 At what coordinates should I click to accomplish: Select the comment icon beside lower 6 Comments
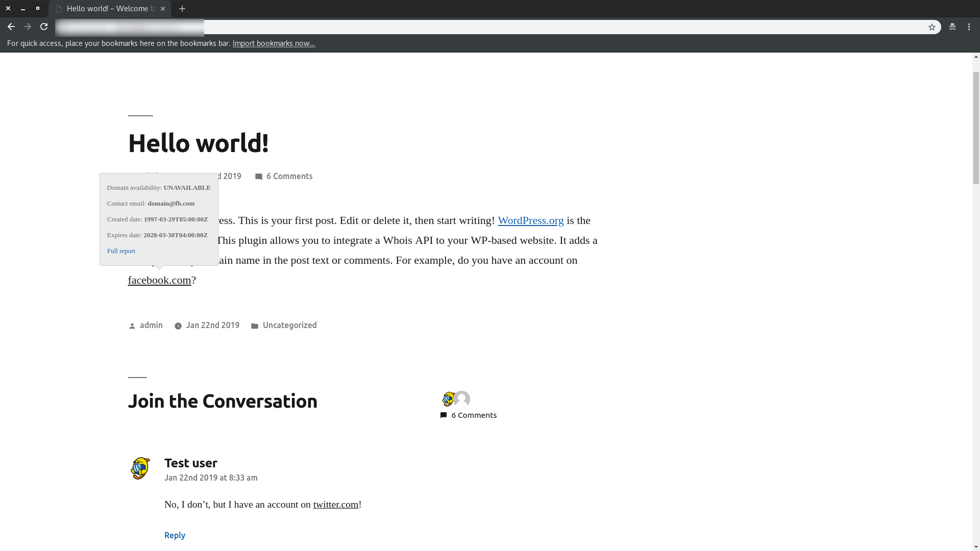pyautogui.click(x=444, y=415)
